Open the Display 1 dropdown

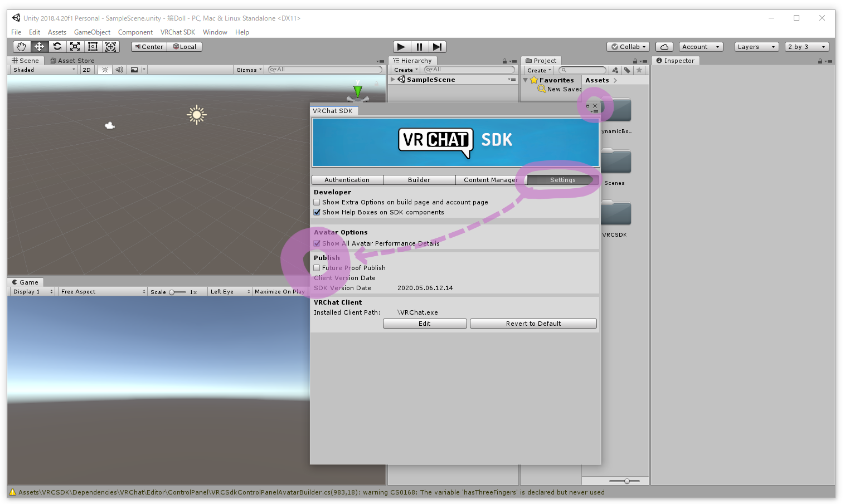(x=33, y=292)
